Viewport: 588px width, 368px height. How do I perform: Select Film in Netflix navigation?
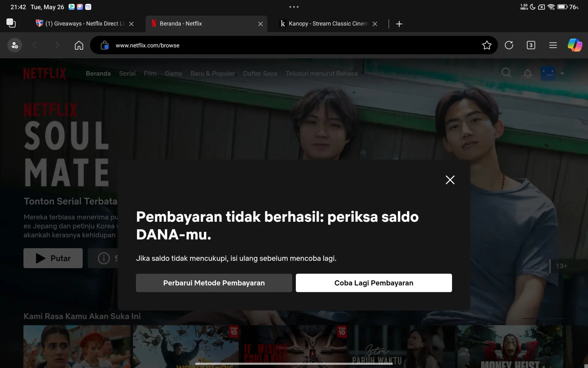coord(150,74)
